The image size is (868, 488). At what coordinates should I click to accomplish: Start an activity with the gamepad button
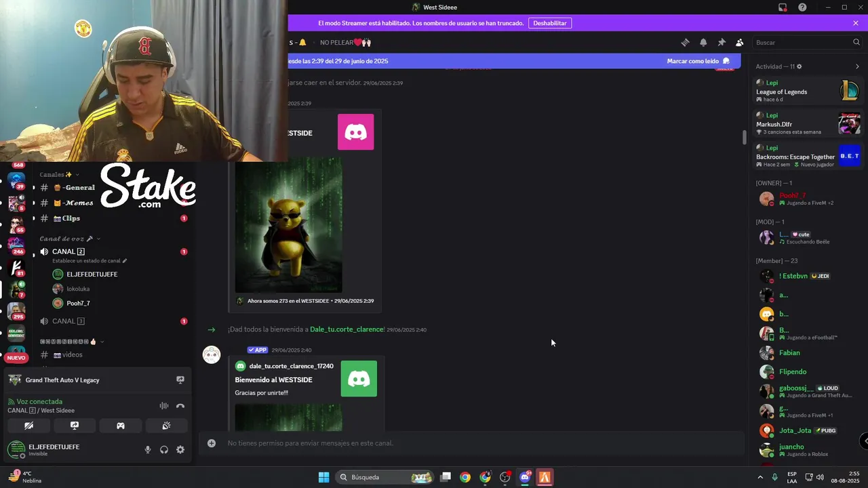point(121,426)
